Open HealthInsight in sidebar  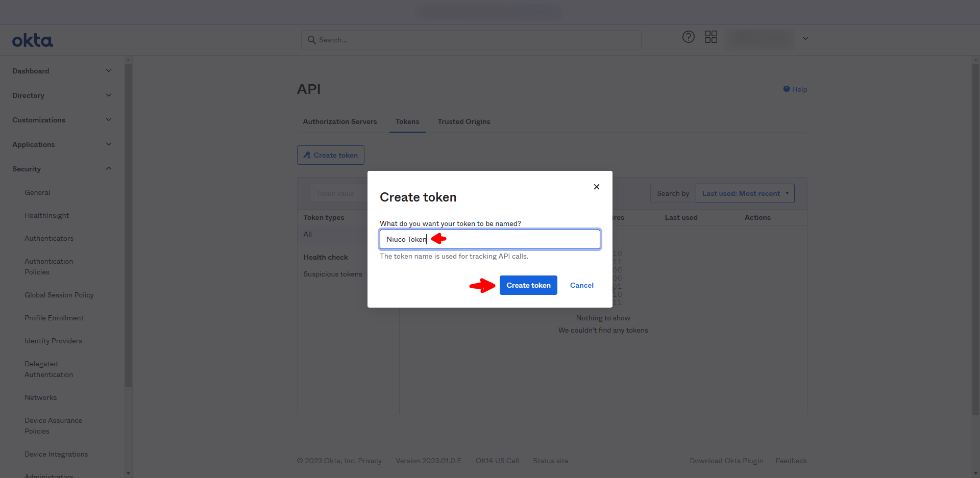[47, 215]
